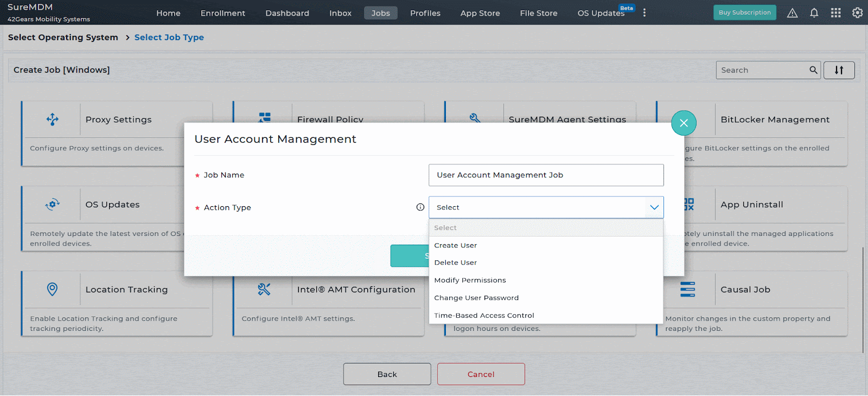Open the Dashboard tab
868x396 pixels.
[x=287, y=13]
